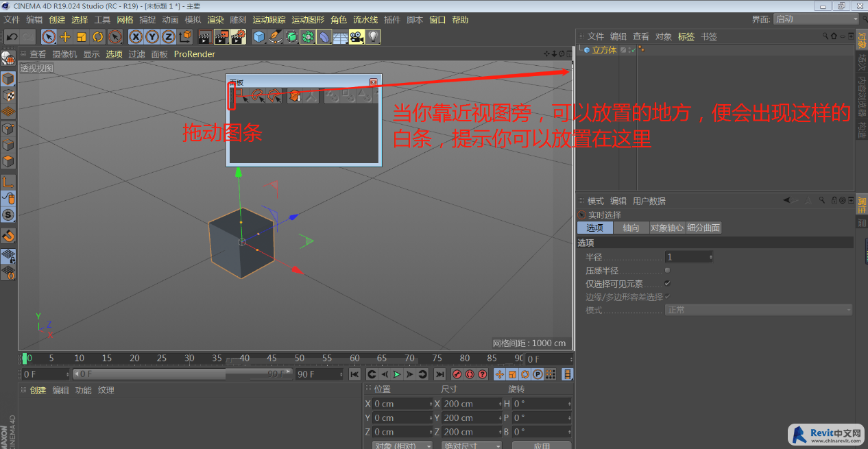Open the 模式 dropdown showing 正常

coord(759,310)
